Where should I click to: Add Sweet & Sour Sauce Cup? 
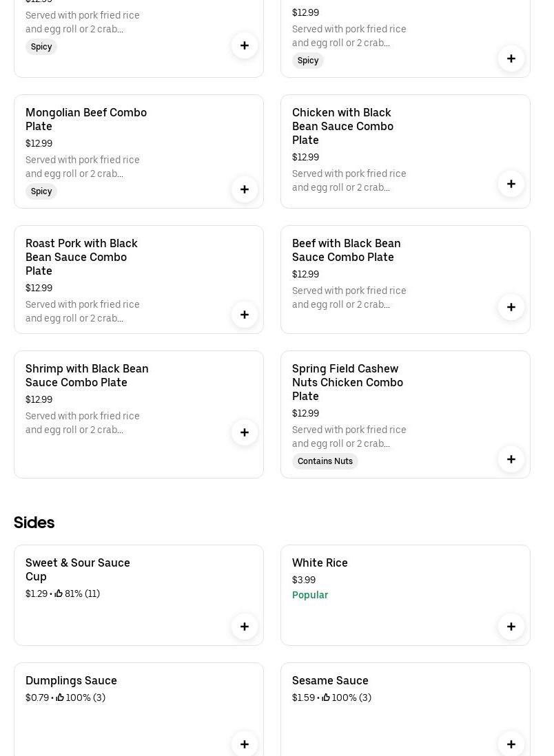(245, 627)
